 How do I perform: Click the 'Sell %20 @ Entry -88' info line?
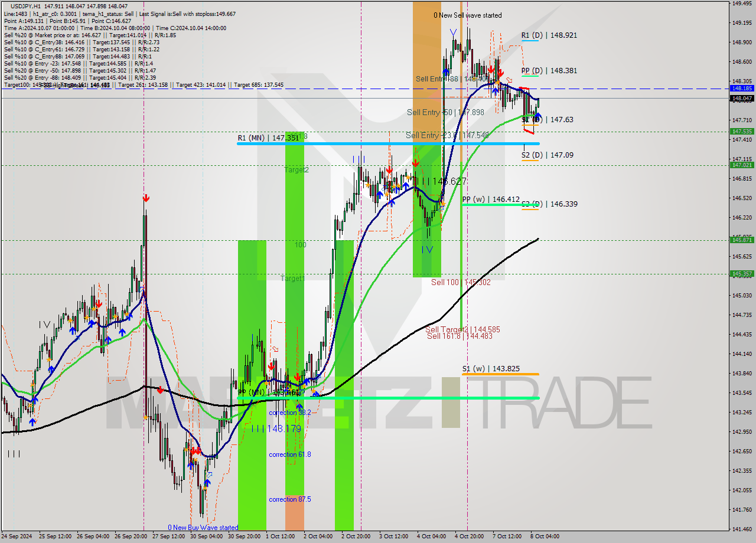pyautogui.click(x=80, y=78)
